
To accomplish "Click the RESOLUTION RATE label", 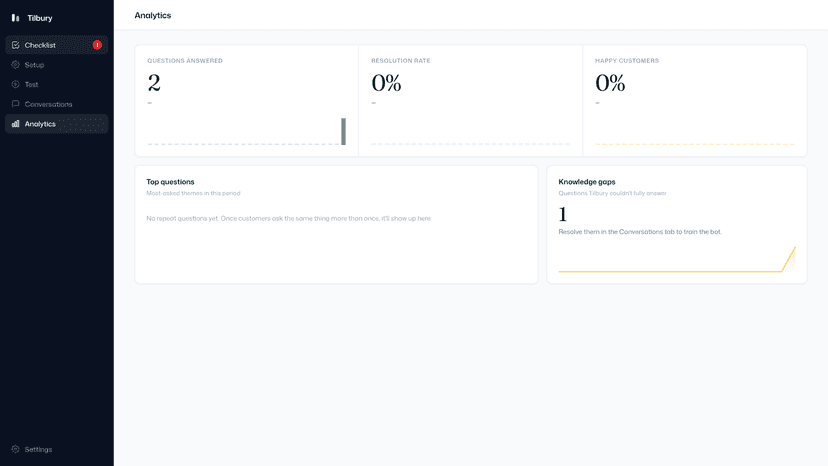I will click(401, 61).
